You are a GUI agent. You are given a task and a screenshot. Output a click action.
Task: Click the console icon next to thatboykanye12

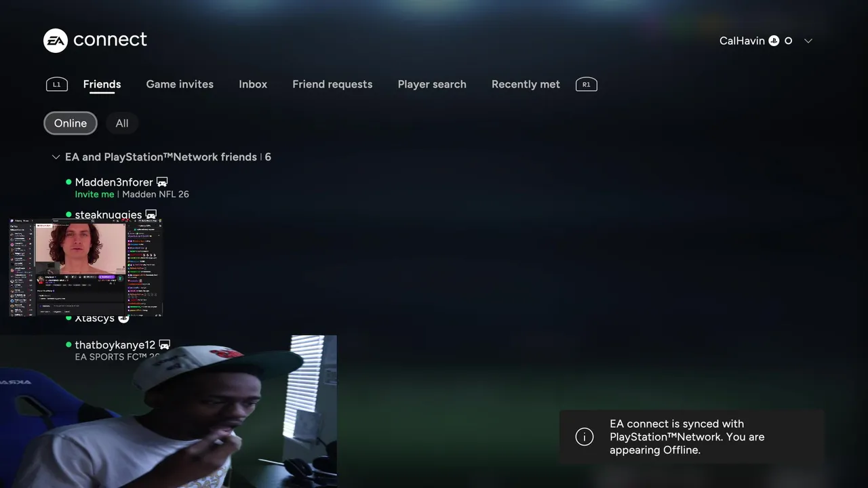164,345
